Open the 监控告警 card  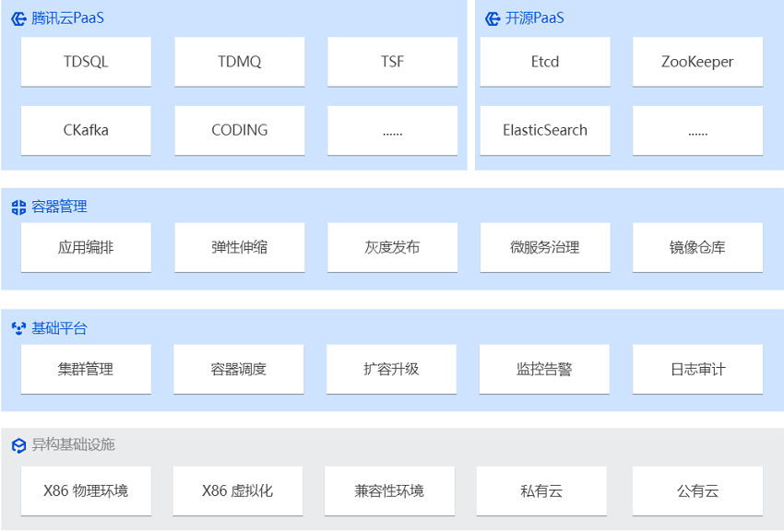tap(544, 369)
